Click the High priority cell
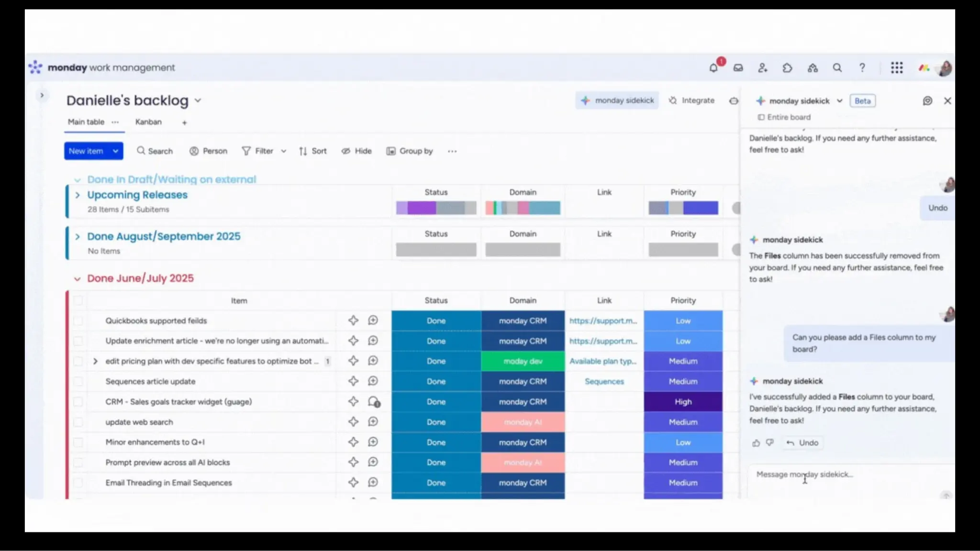The image size is (980, 551). pyautogui.click(x=683, y=402)
